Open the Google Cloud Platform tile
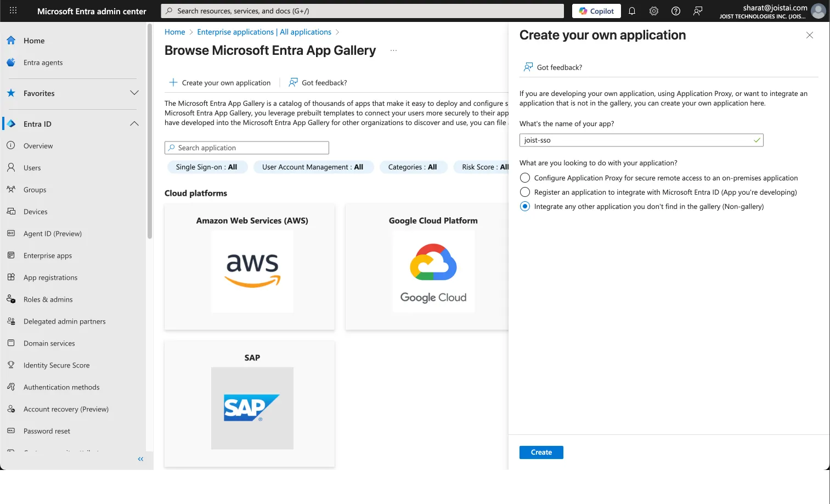830x504 pixels. [427, 267]
